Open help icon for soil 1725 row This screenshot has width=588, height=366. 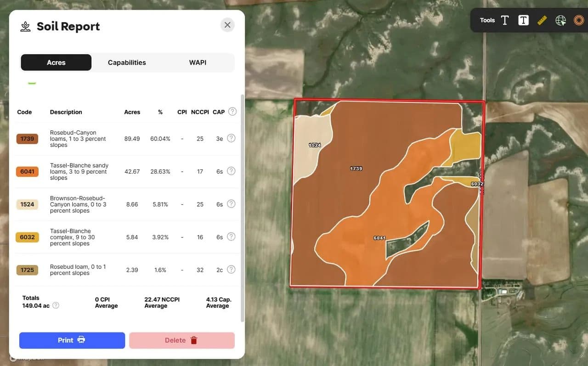coord(231,270)
